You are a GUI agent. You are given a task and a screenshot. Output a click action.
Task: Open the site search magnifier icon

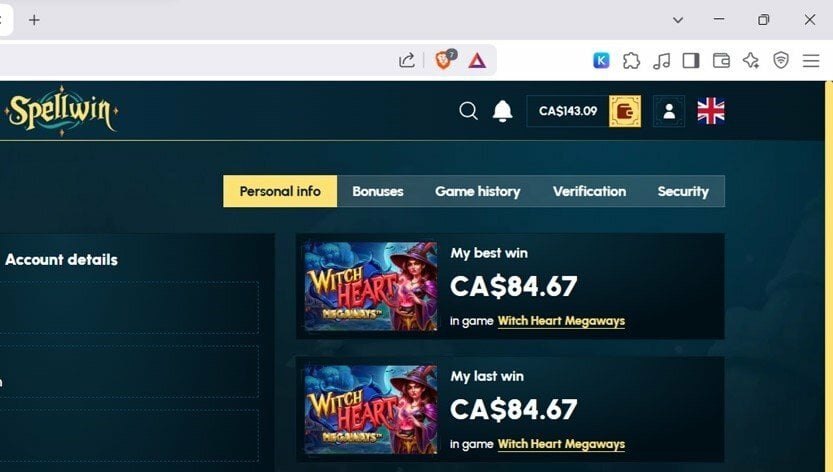468,111
